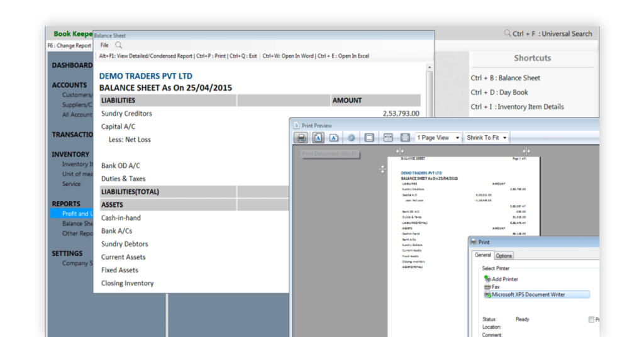644x337 pixels.
Task: Select landscape orientation icon in Print Preview
Action: (x=334, y=138)
